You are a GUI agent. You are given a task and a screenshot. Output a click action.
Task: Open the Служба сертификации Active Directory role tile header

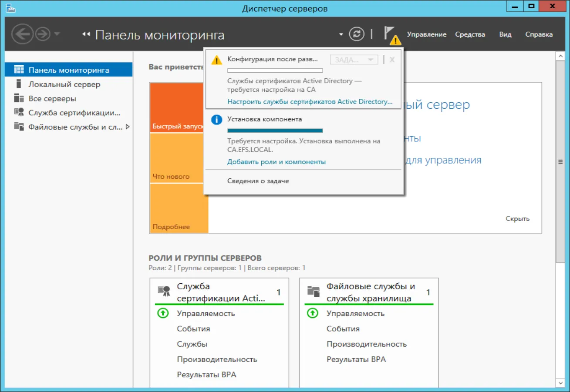(x=219, y=292)
